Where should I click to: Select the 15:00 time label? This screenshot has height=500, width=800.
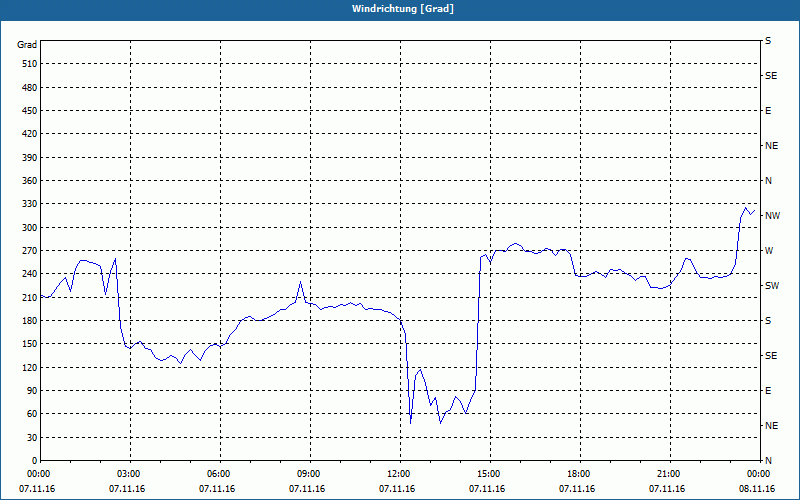click(x=489, y=474)
